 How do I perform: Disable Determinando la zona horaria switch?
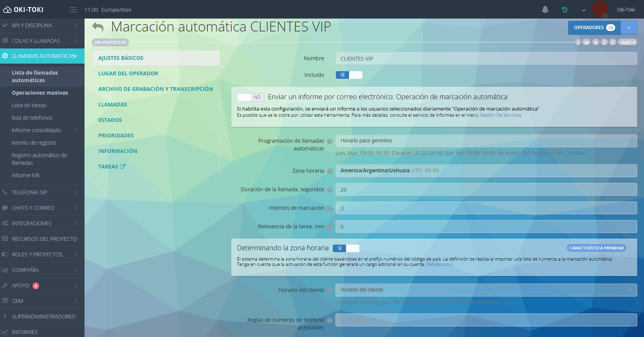[346, 248]
